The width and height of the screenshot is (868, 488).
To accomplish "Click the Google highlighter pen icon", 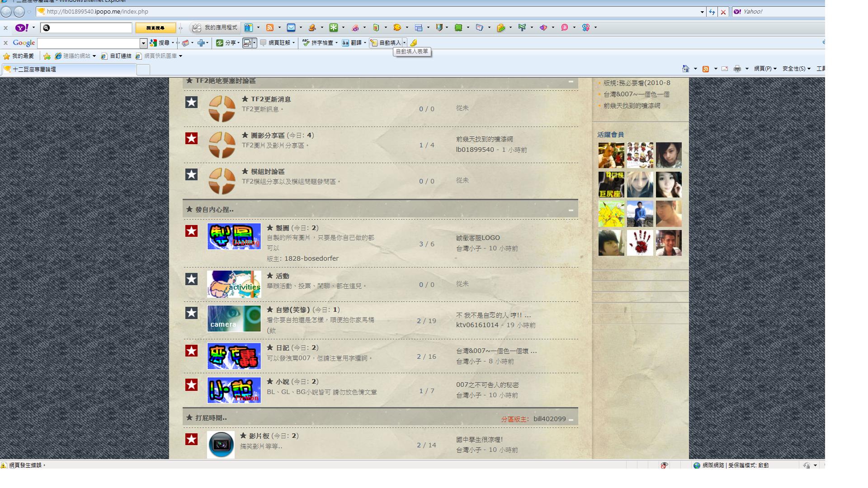I will (x=414, y=42).
